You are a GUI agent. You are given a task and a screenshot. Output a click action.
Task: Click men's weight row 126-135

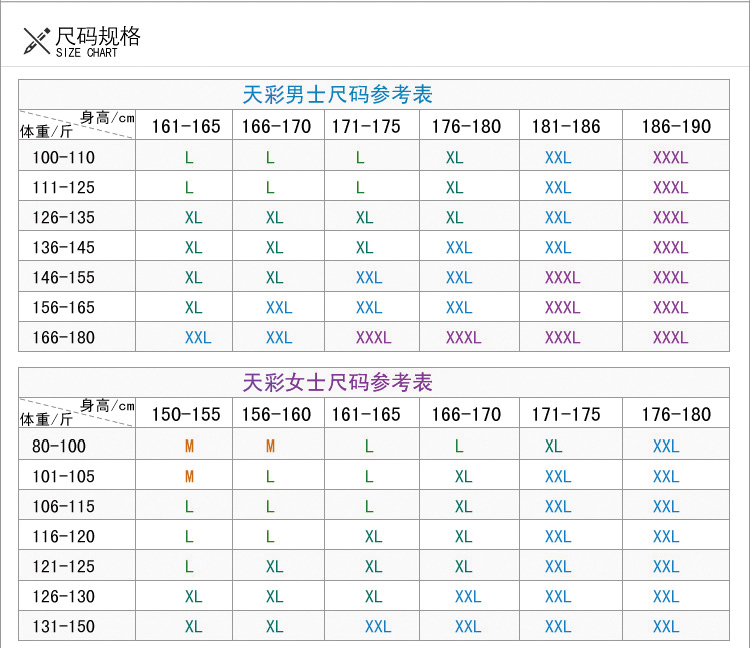[x=64, y=218]
